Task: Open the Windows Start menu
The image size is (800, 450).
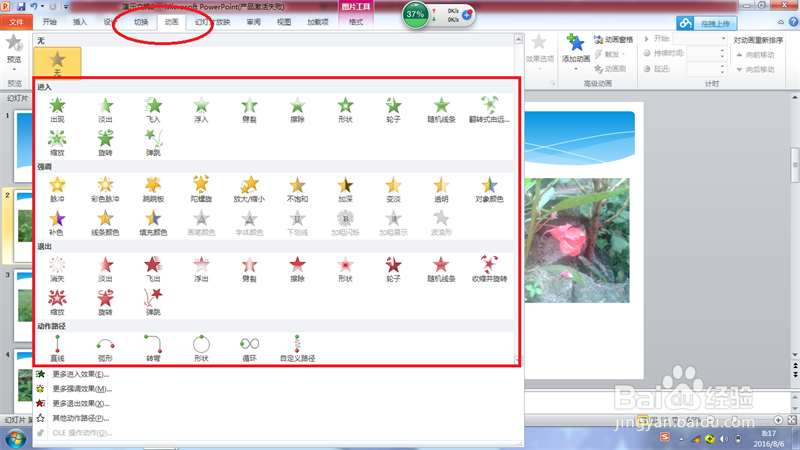Action: 15,439
